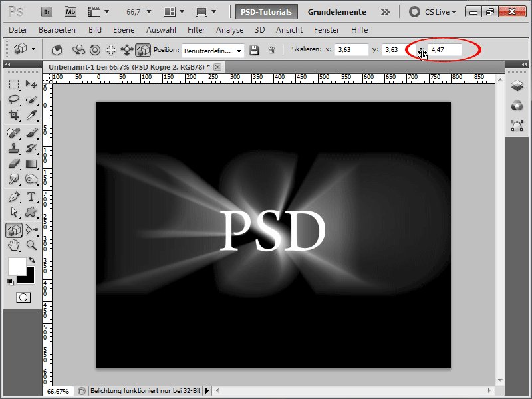532x399 pixels.
Task: Open the Bearbeiten menu
Action: pos(57,30)
